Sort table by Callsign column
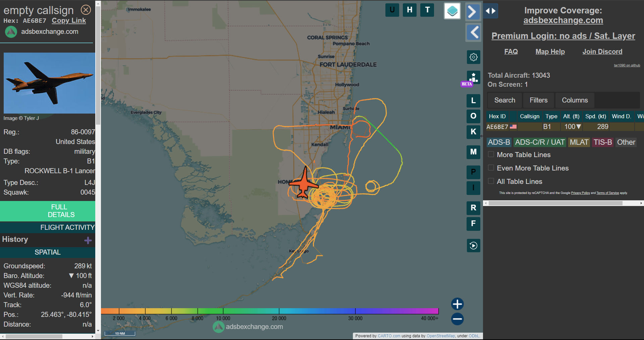The image size is (644, 340). click(530, 116)
